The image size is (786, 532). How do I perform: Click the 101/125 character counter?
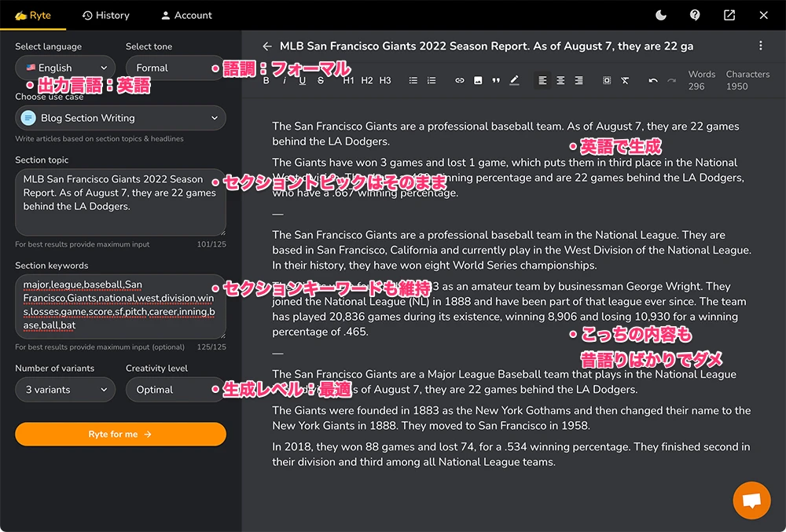click(211, 244)
